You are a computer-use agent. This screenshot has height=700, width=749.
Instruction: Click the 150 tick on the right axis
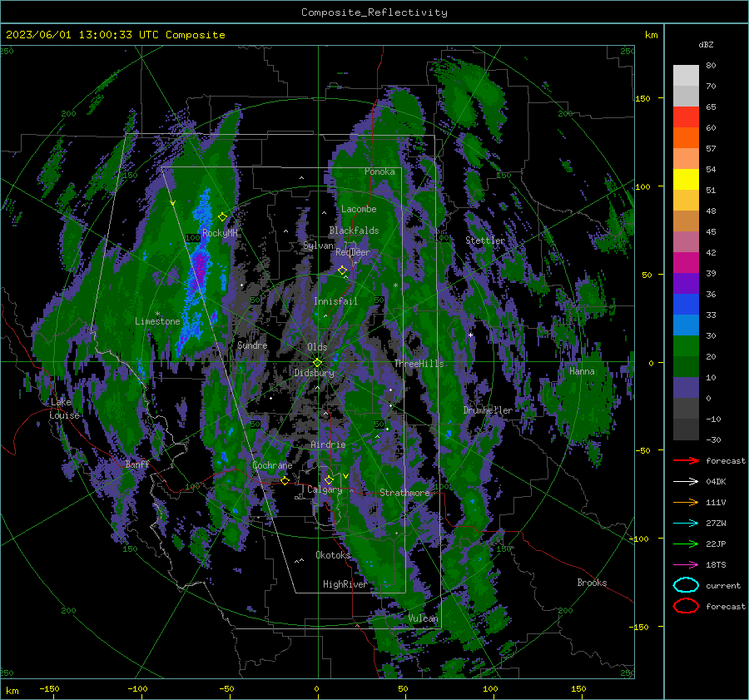(642, 98)
